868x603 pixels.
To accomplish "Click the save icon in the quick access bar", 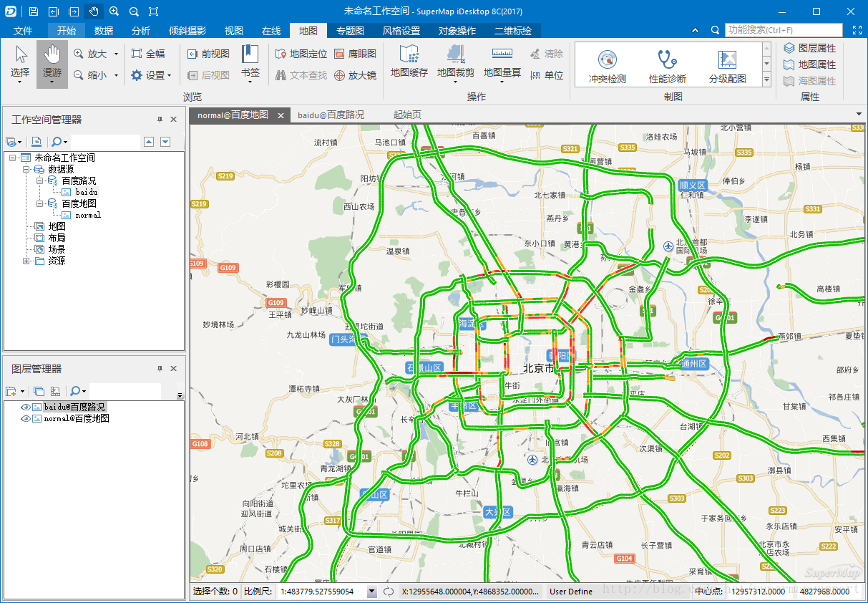I will (34, 11).
